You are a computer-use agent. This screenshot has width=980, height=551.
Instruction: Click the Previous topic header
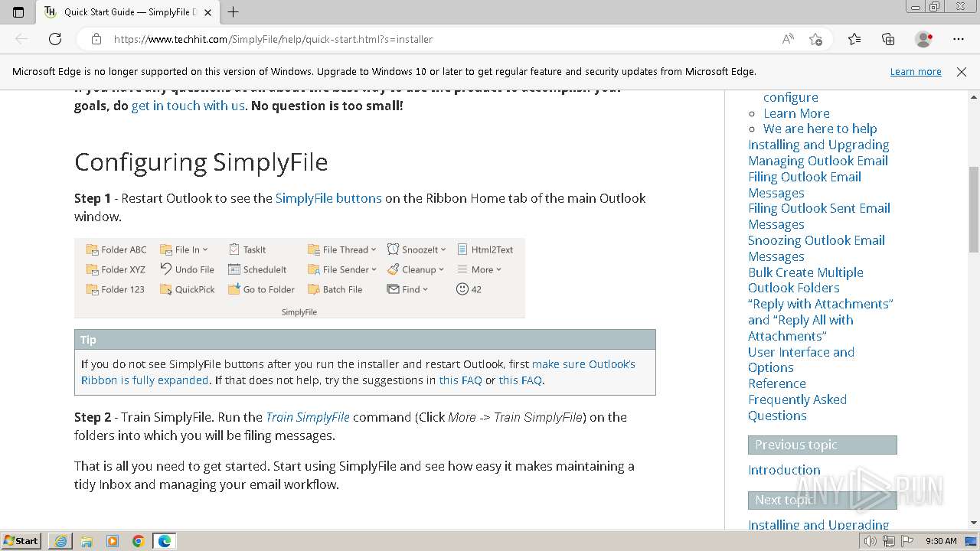click(822, 445)
